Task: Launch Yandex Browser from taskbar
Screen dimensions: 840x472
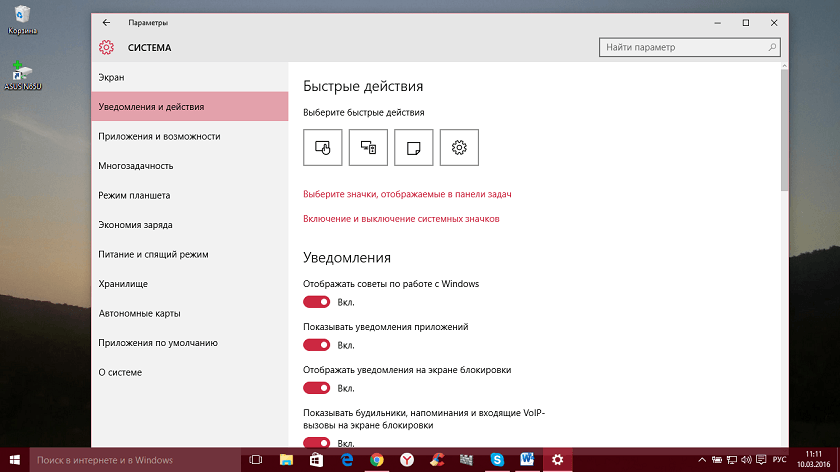Action: tap(407, 460)
